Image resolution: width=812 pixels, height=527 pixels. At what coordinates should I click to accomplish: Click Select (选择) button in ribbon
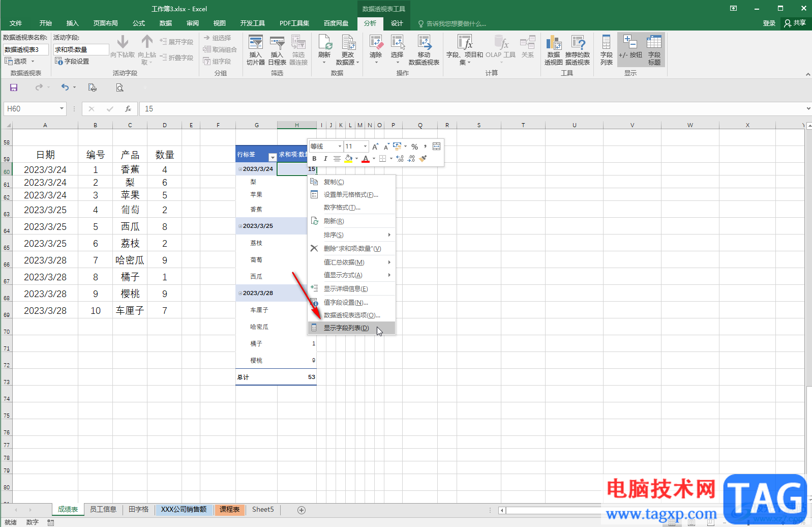point(397,50)
